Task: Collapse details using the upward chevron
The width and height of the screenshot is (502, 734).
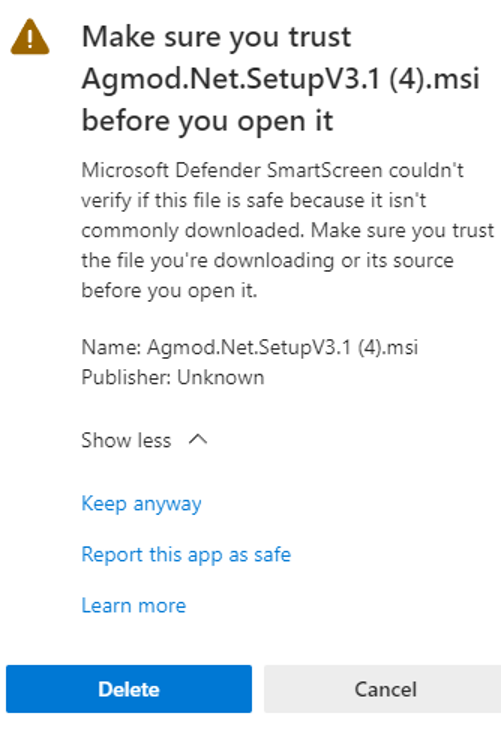Action: [x=198, y=440]
